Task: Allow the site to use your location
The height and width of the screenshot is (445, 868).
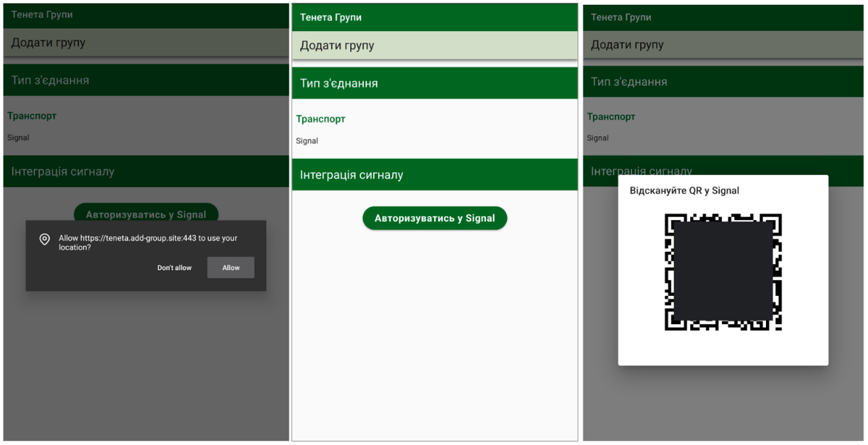Action: click(230, 267)
